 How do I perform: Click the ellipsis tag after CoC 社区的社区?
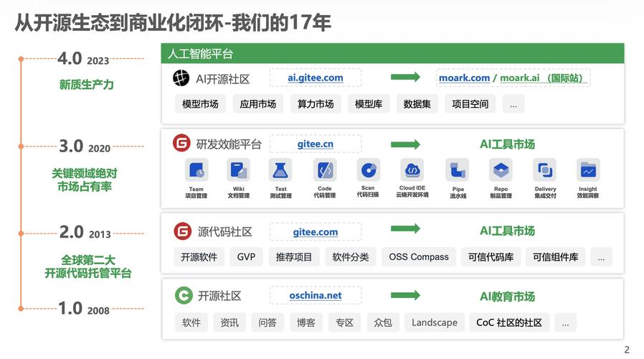click(566, 322)
